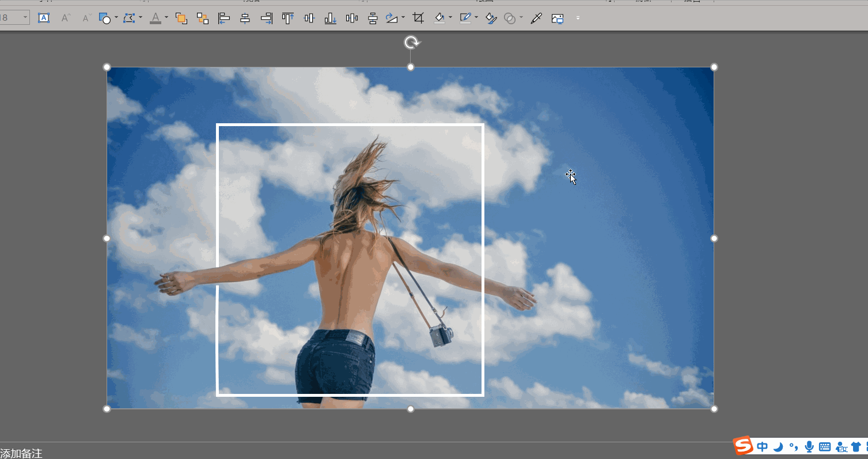Open the shape fill dropdown arrow
The width and height of the screenshot is (868, 459).
click(x=450, y=18)
